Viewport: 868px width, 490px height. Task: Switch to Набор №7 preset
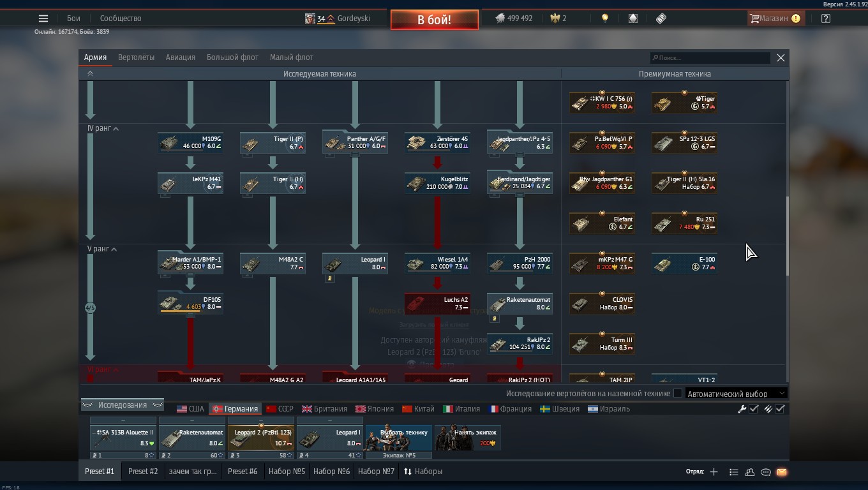coord(376,471)
